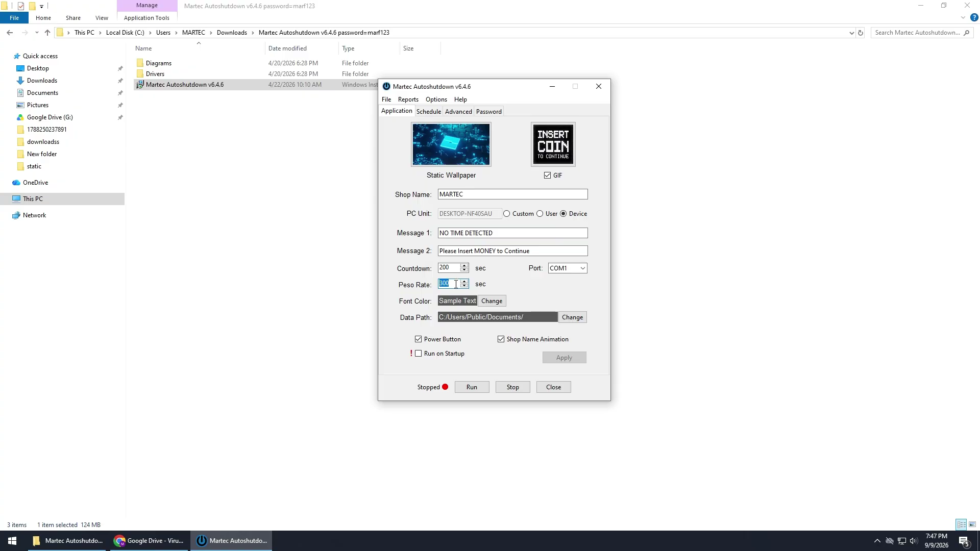
Task: Uncheck the Power Button checkbox
Action: pos(419,339)
